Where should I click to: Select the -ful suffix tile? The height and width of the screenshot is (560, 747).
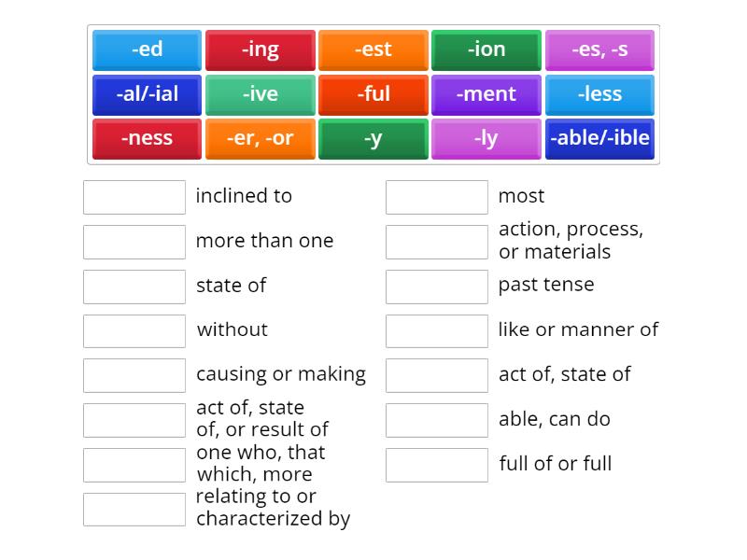(x=373, y=94)
